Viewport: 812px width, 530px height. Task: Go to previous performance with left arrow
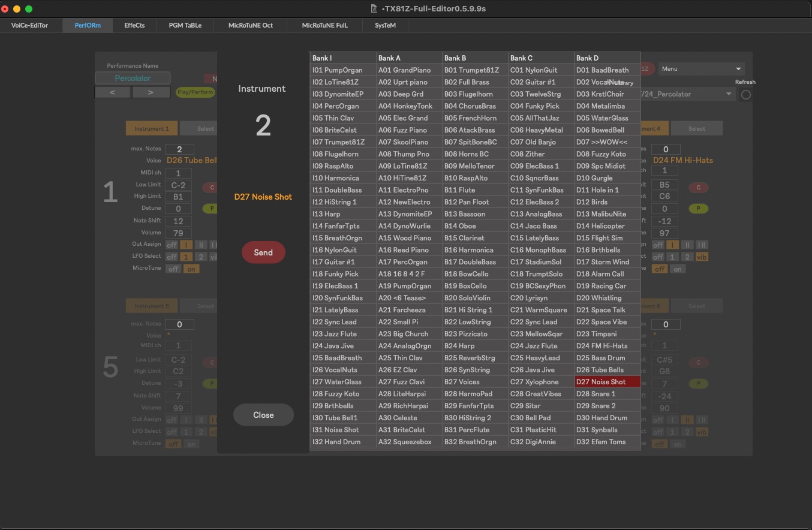[x=112, y=92]
